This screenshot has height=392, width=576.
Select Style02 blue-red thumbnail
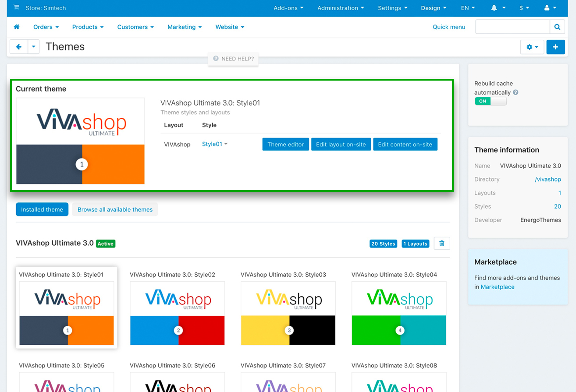[178, 313]
